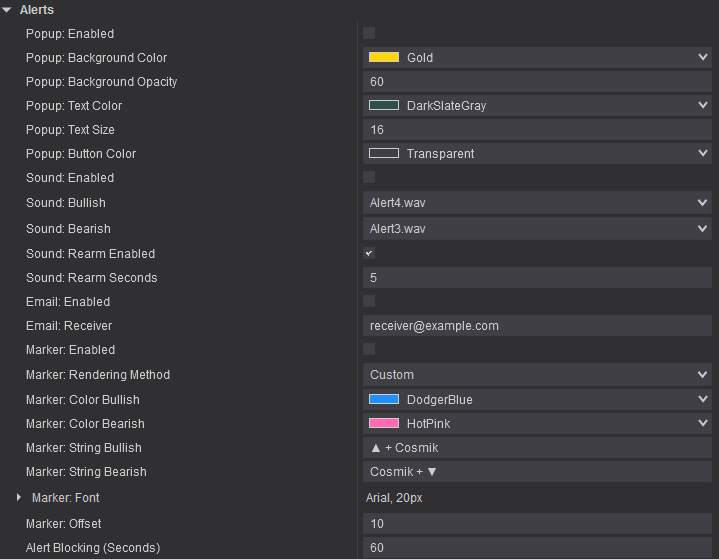Edit the Sound Rearm Seconds field
Screen dimensions: 719x559
coord(537,277)
